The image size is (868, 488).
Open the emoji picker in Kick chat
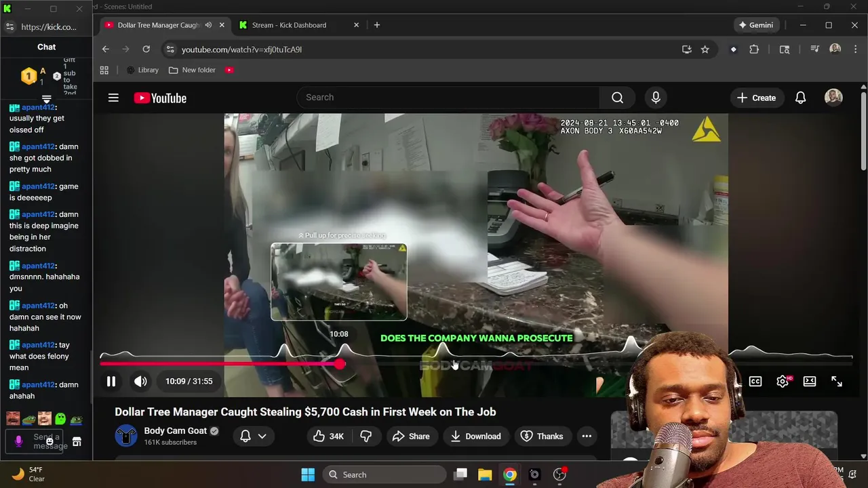[x=50, y=441]
